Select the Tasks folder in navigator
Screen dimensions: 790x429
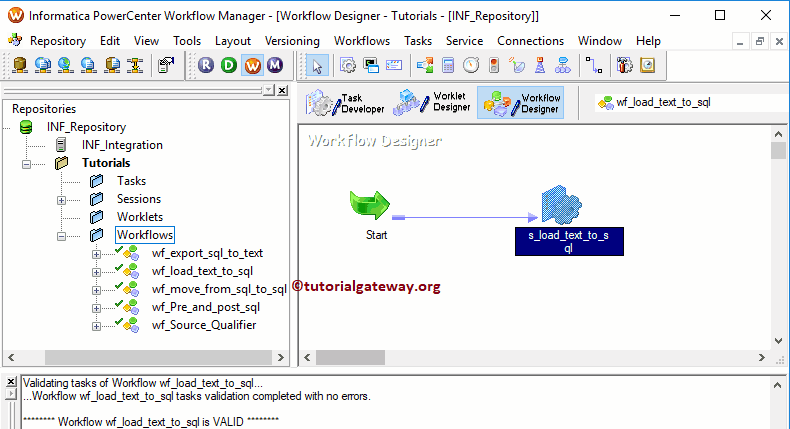131,181
